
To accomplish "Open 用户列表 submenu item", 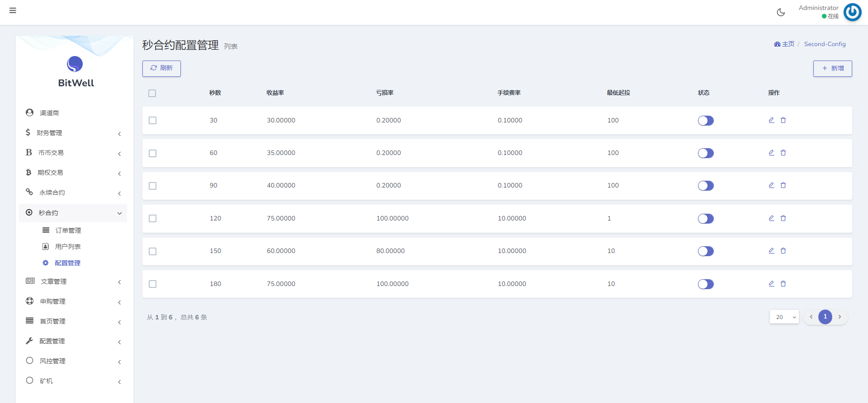I will point(68,247).
